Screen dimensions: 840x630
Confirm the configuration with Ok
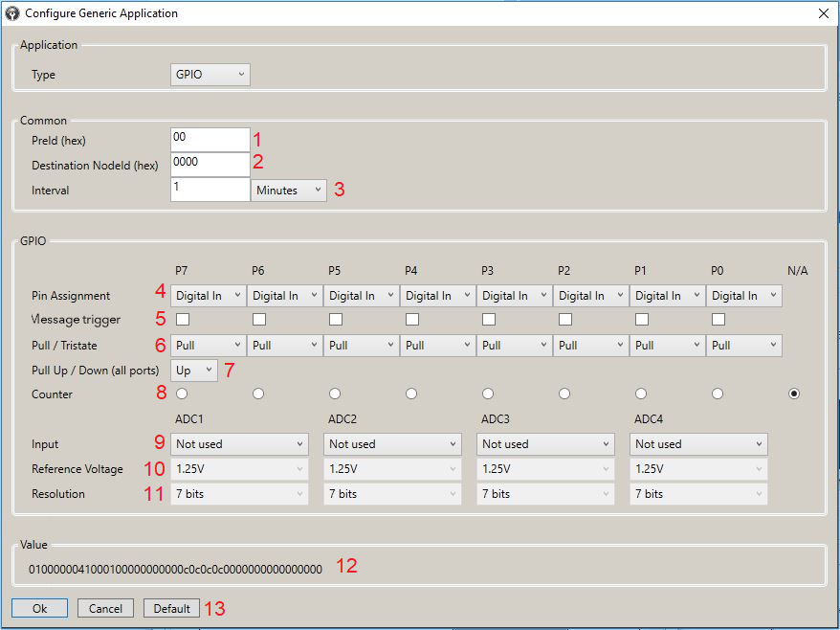tap(39, 609)
